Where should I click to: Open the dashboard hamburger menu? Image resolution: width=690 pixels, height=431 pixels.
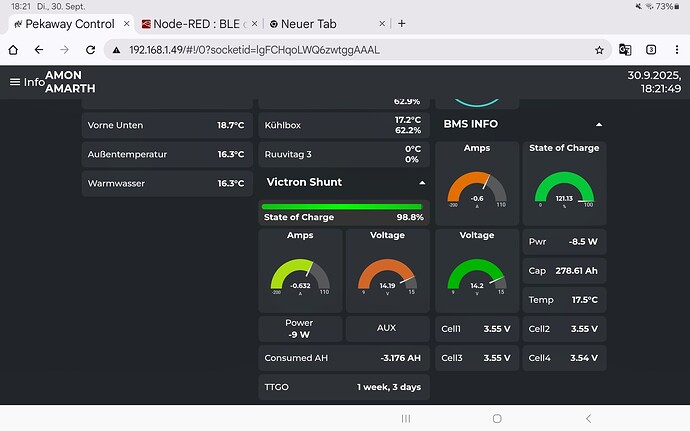(x=15, y=82)
